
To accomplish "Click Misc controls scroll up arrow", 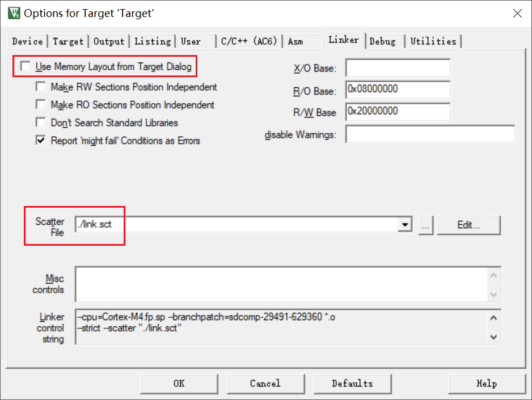I will tap(493, 276).
